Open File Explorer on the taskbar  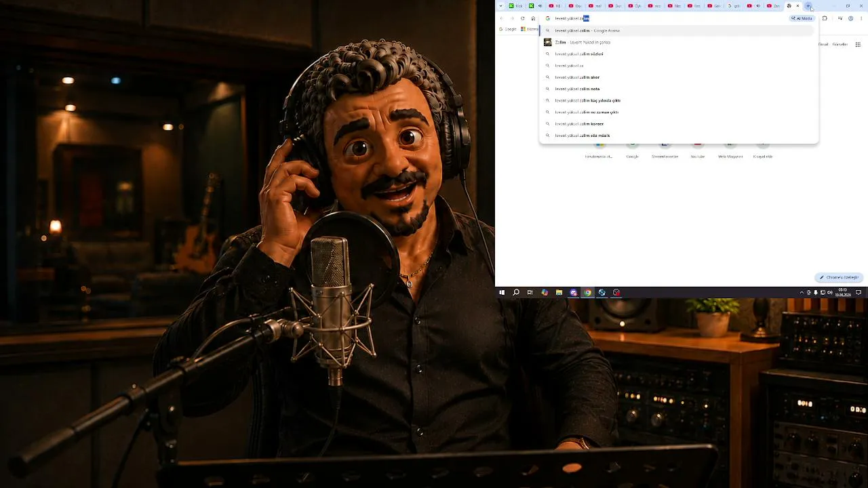559,292
